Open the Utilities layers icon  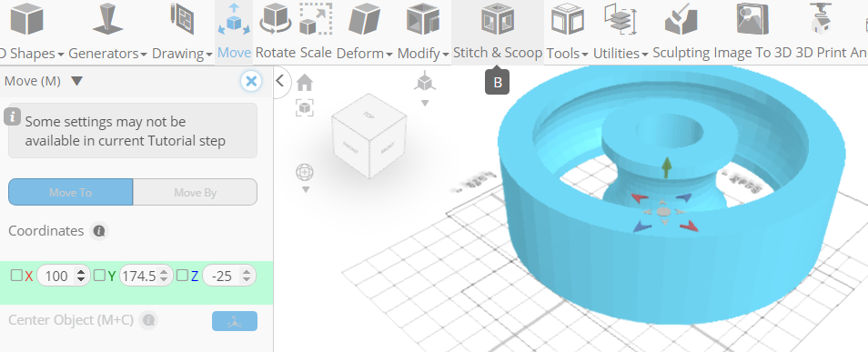pos(620,19)
